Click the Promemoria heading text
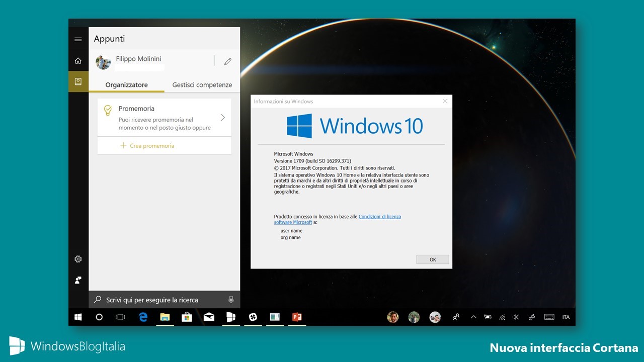The image size is (644, 362). [x=136, y=109]
